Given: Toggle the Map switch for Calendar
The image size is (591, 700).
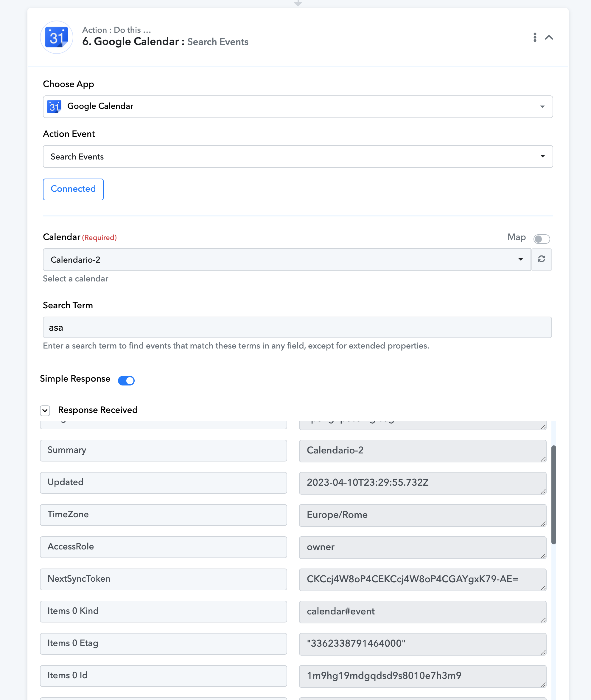Looking at the screenshot, I should [x=542, y=239].
